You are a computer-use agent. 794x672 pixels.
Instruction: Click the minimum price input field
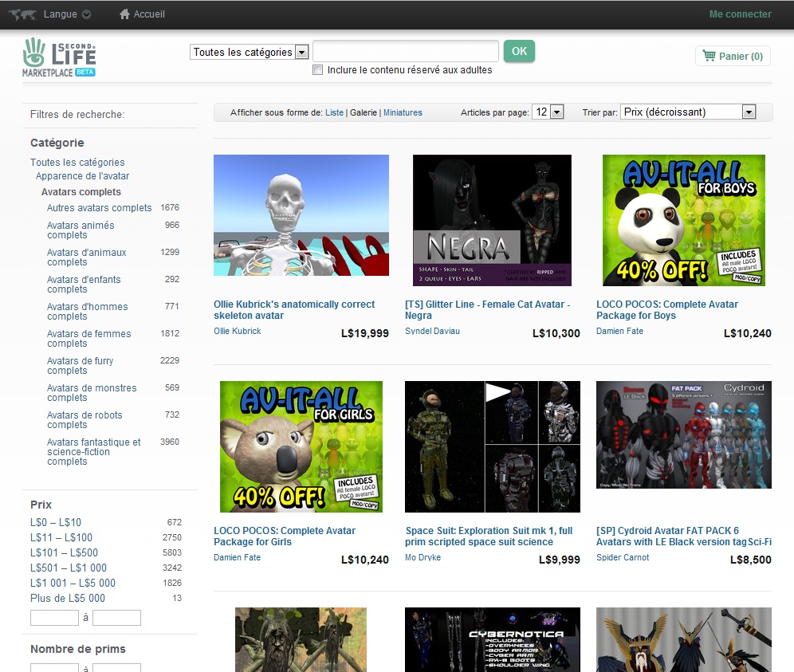54,618
